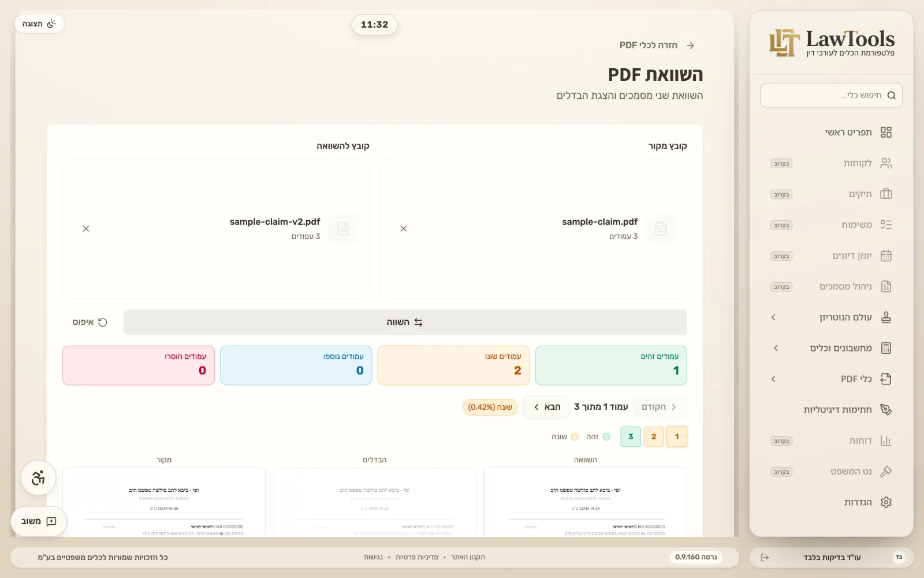Open settings (הגדרות) gear icon
This screenshot has height=578, width=924.
click(886, 502)
